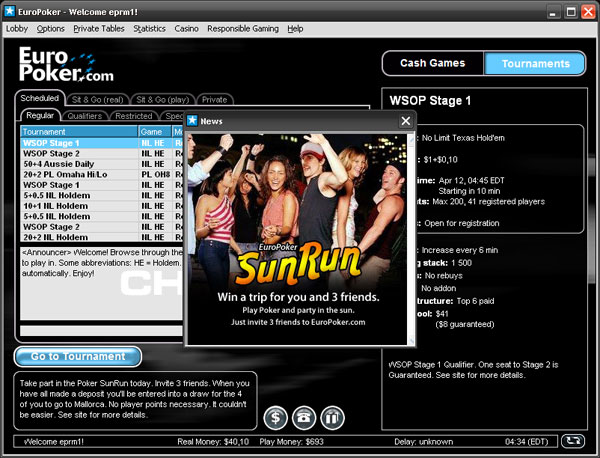
Task: Click the EuroPoker.com logo
Action: (x=66, y=64)
